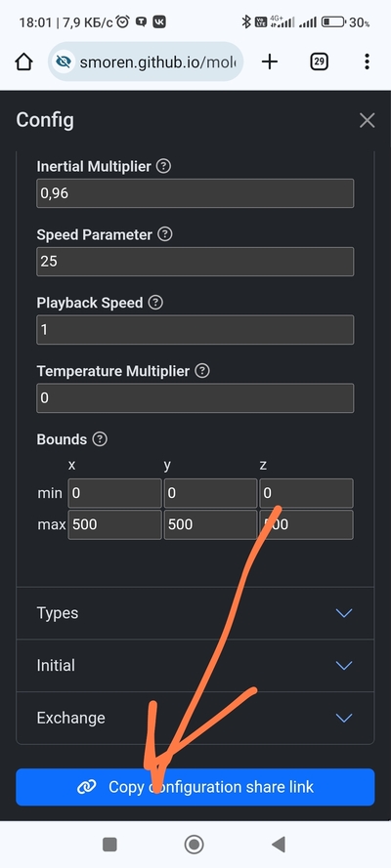This screenshot has width=391, height=868.
Task: Tap the Android back navigation button
Action: pyautogui.click(x=278, y=845)
